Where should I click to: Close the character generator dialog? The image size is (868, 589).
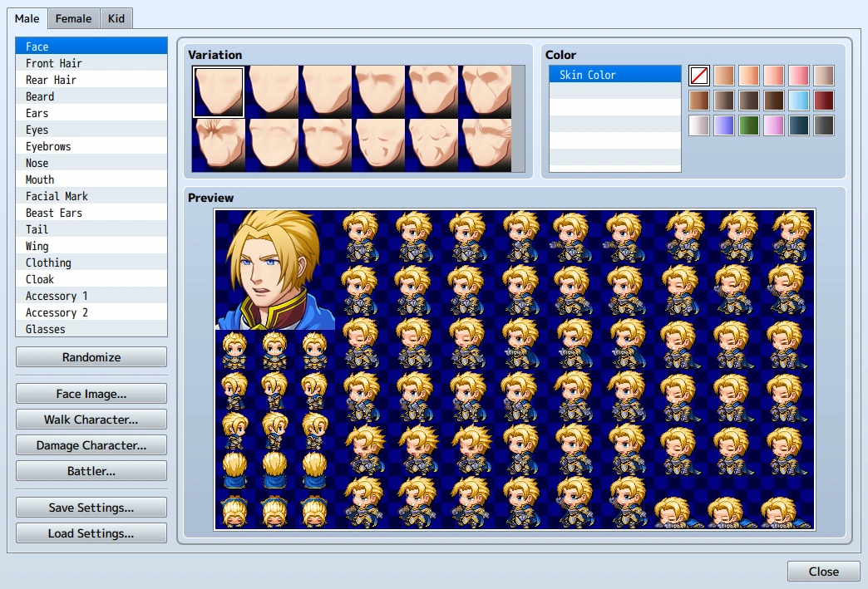tap(822, 572)
